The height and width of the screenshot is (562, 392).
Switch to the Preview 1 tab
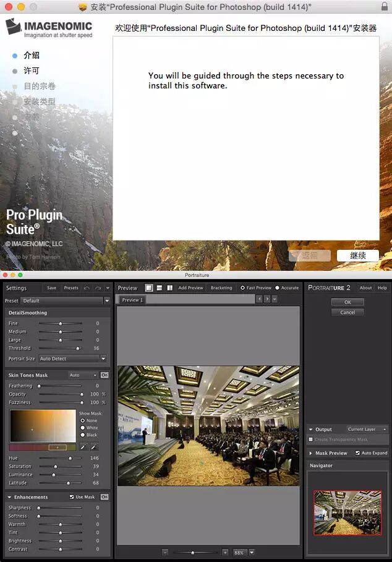[132, 300]
